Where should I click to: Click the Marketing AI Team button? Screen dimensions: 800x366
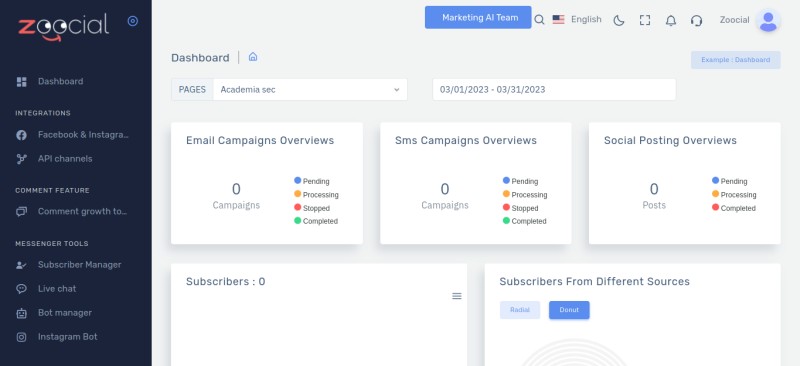tap(478, 17)
